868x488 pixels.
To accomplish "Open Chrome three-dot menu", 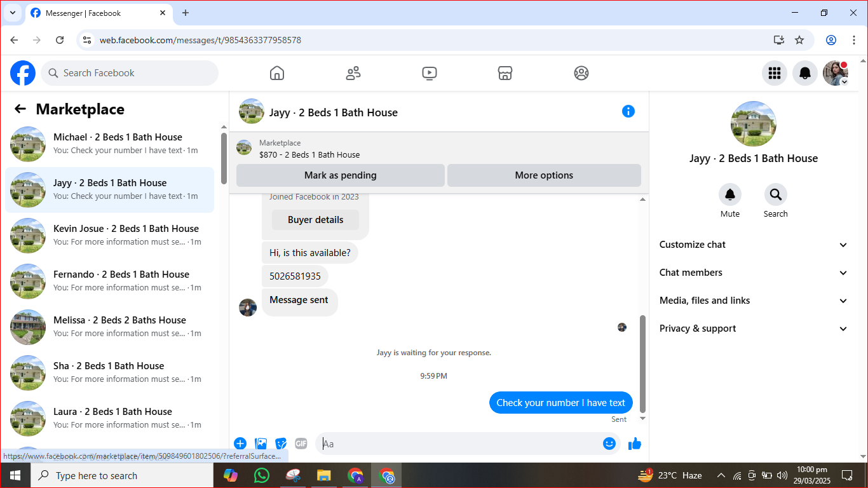I will click(x=853, y=40).
